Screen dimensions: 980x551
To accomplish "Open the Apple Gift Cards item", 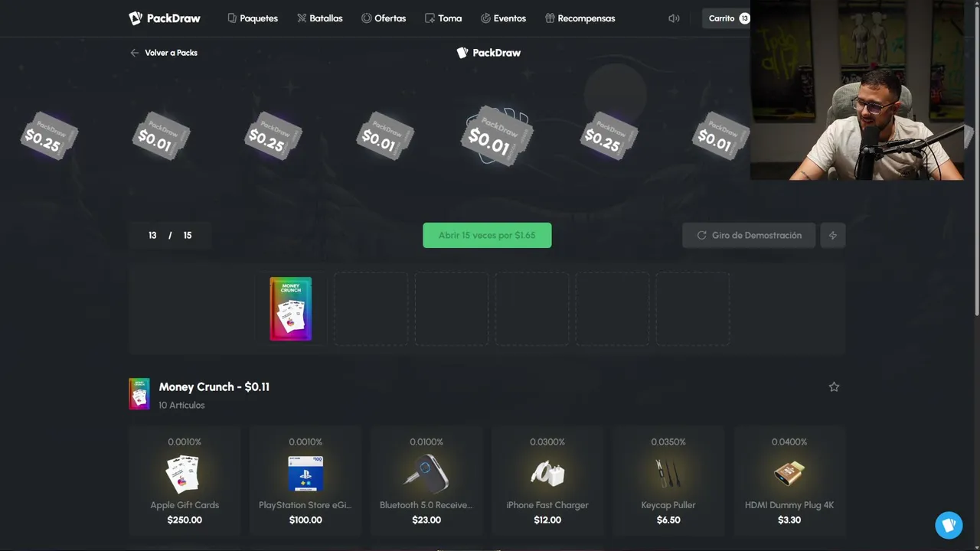I will pyautogui.click(x=185, y=481).
